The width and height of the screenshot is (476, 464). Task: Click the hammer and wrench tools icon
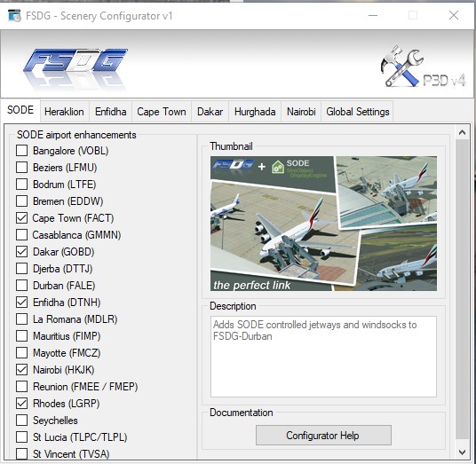401,67
